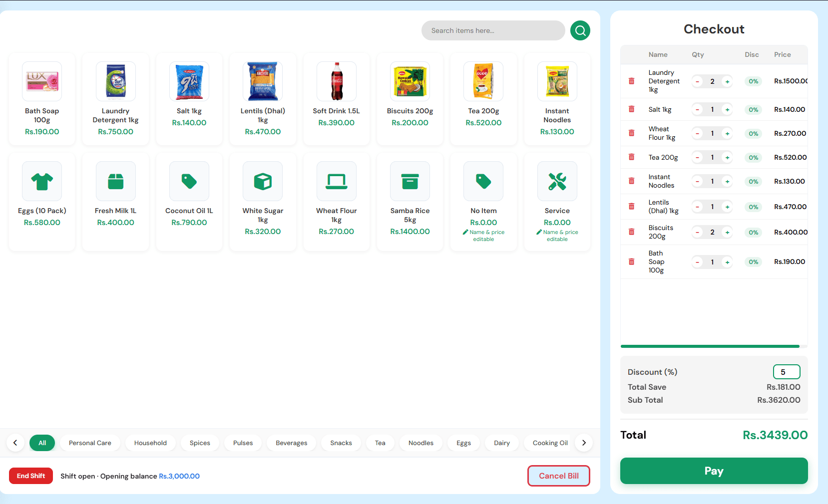Edit the Discount (%) input field
Screen dimensions: 828x504
pos(787,372)
